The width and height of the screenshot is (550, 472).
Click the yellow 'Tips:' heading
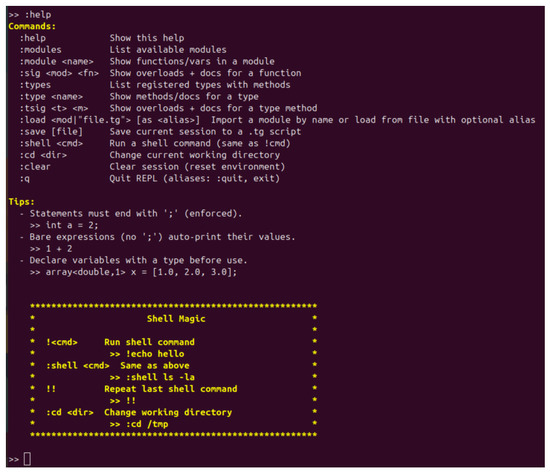pos(21,202)
